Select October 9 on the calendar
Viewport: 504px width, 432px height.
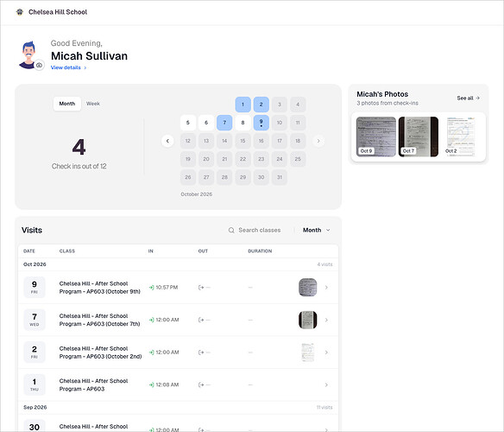[x=261, y=123]
